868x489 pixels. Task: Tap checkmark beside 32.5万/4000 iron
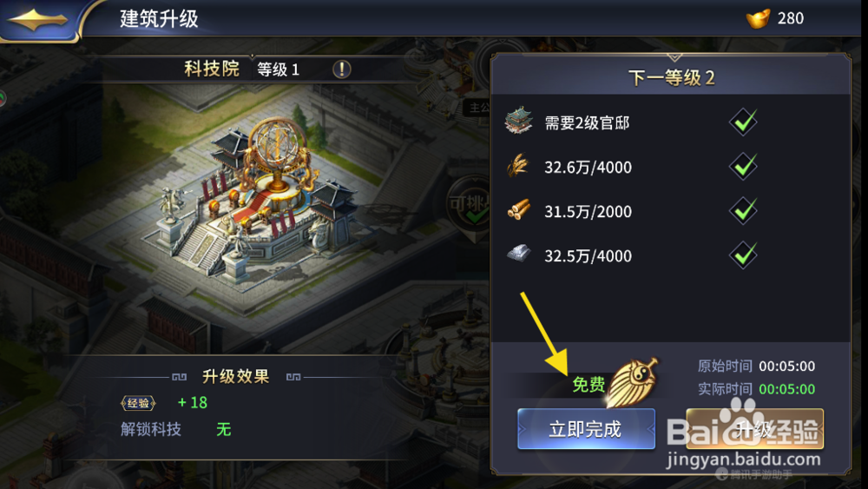743,254
